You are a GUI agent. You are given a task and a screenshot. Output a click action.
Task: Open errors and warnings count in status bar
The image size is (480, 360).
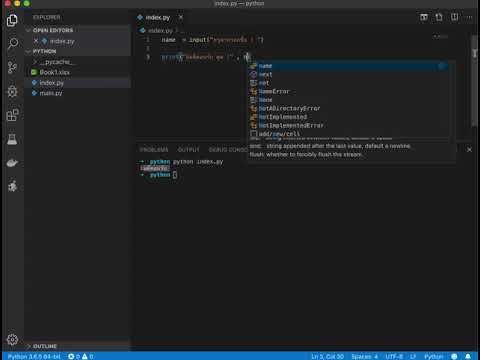[80, 356]
